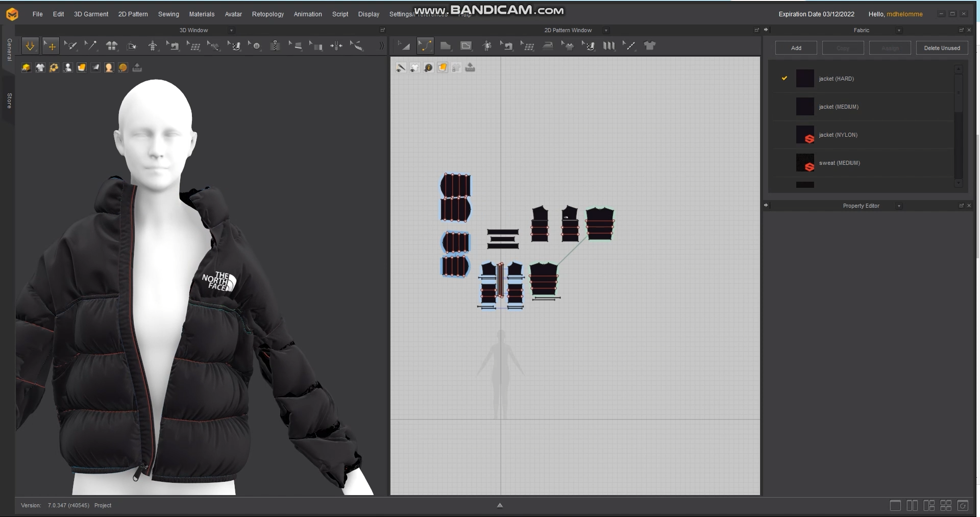Activate the Edit Curvature tool in the 2D toolbar
The height and width of the screenshot is (517, 980).
click(x=425, y=46)
